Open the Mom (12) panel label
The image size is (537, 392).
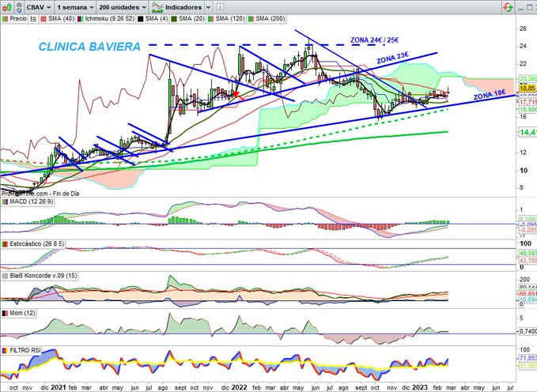pyautogui.click(x=19, y=313)
